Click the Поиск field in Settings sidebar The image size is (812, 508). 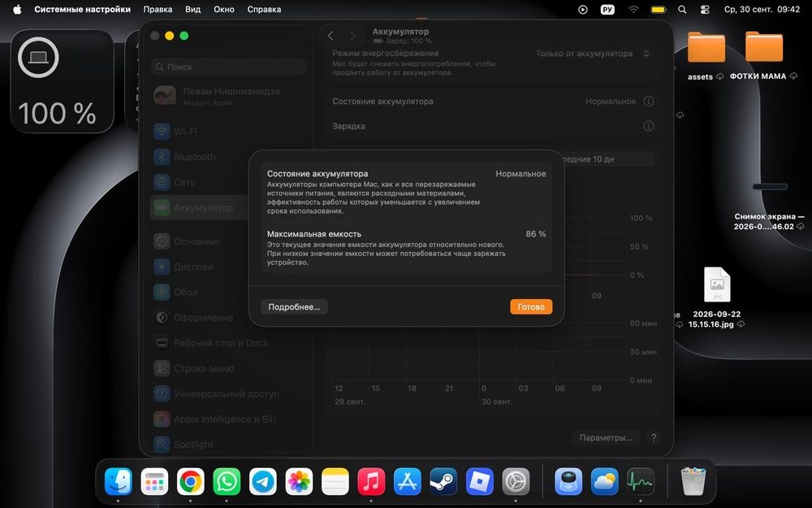point(228,67)
